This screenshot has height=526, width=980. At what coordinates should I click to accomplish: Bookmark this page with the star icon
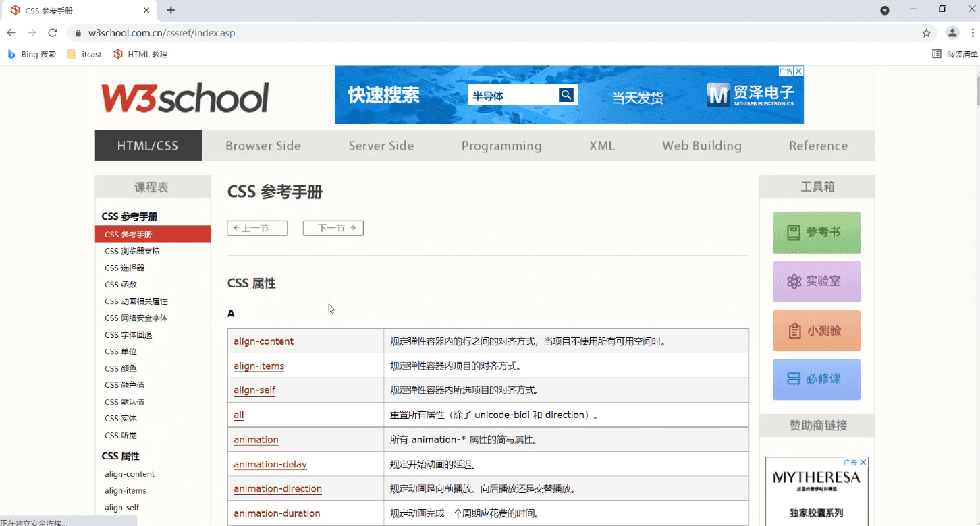tap(927, 33)
